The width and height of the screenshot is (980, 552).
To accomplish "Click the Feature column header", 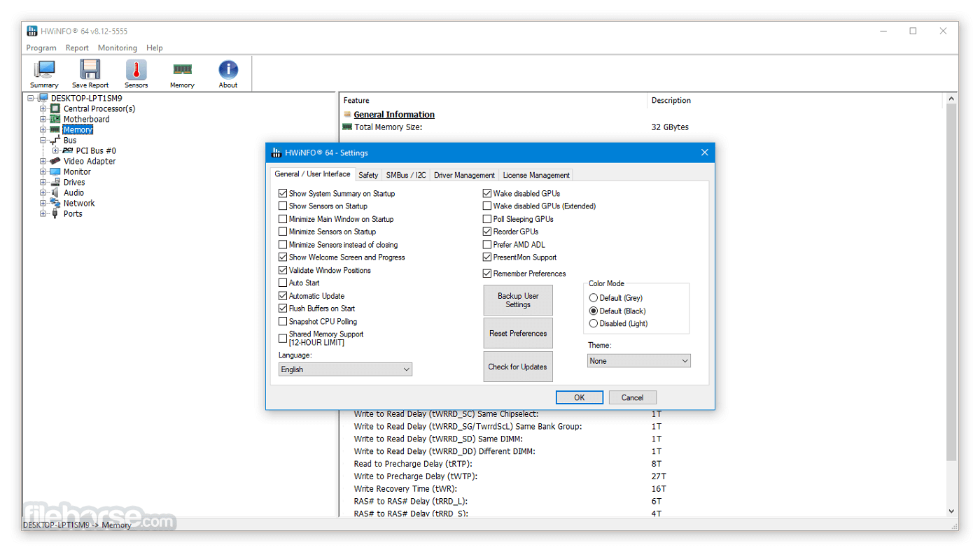I will 493,100.
